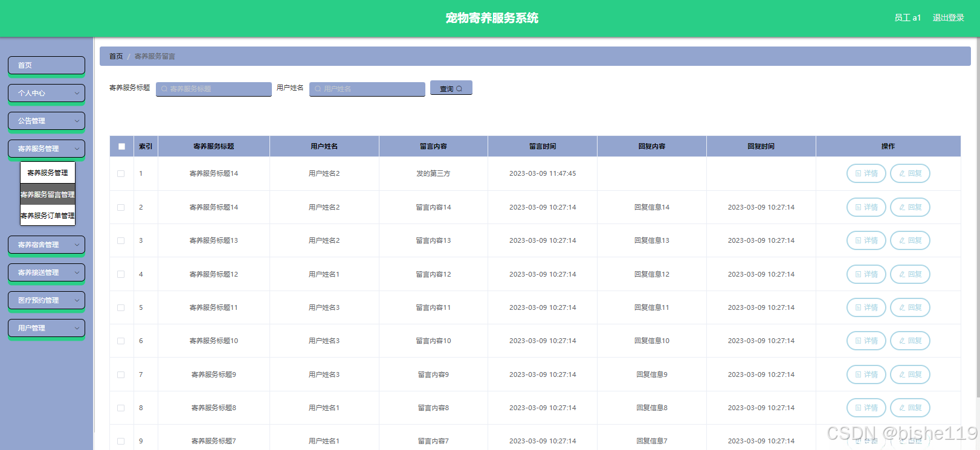Check the checkbox for row 2
Screen dimensions: 980x450
pyautogui.click(x=121, y=207)
